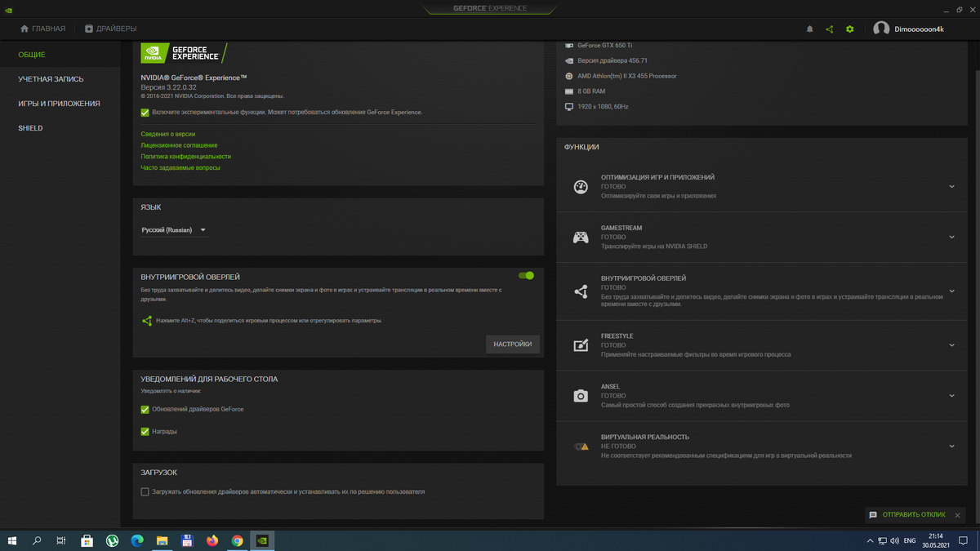Open the floppy disk app on taskbar
The image size is (980, 551).
(x=187, y=540)
